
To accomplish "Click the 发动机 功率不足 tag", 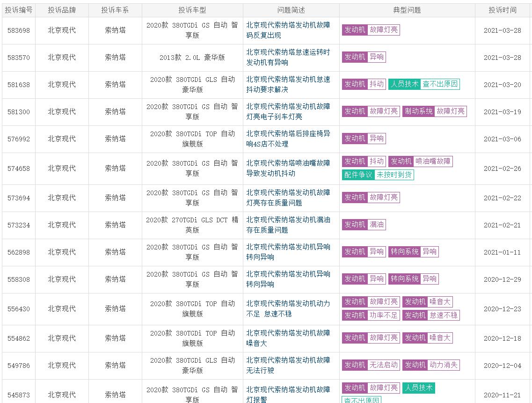I will (371, 315).
